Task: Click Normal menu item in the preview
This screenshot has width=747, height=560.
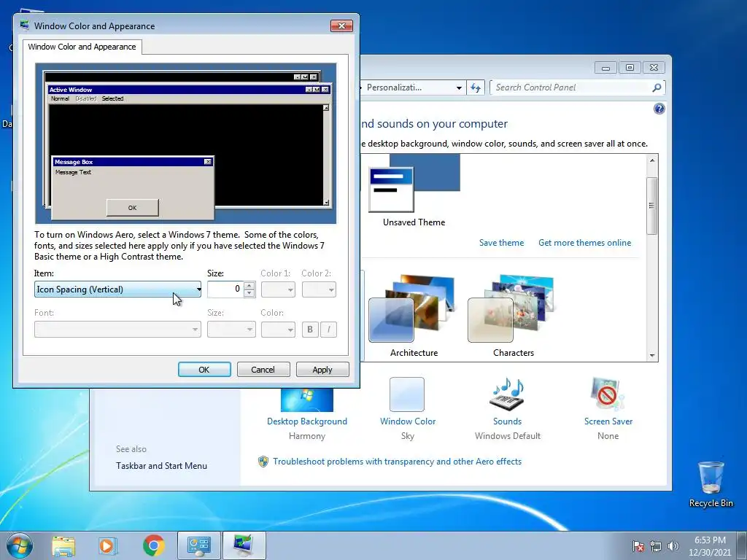Action: click(x=60, y=98)
